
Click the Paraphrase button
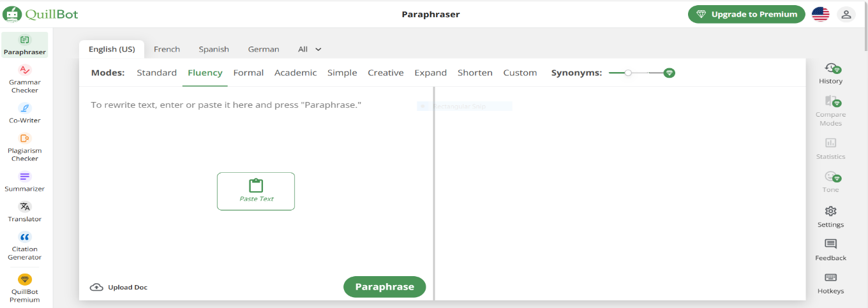point(384,287)
